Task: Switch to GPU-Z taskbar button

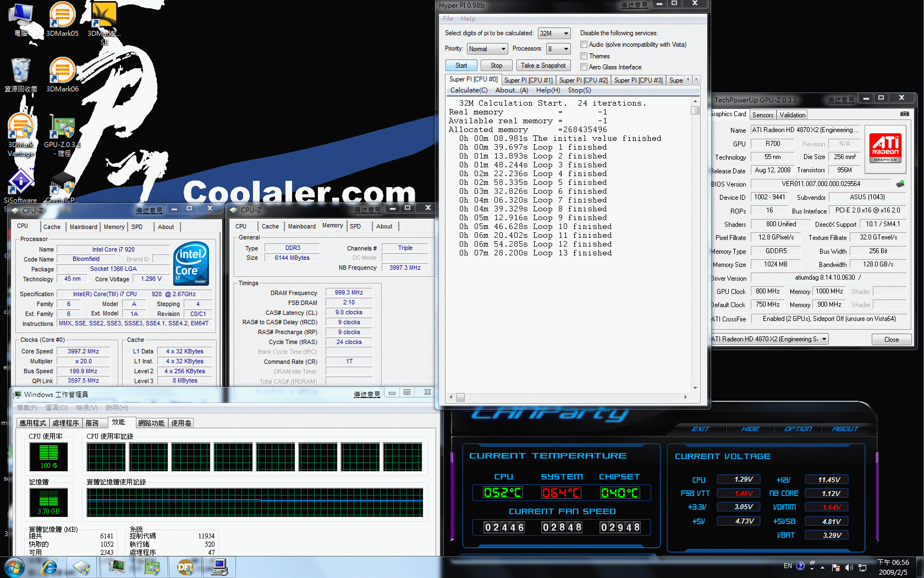Action: (x=152, y=566)
